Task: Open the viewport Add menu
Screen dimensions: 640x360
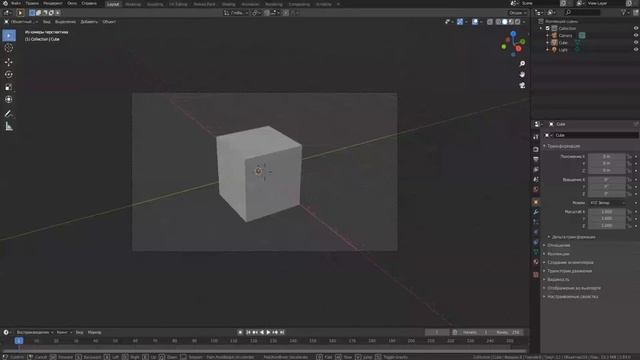Action: click(x=89, y=22)
